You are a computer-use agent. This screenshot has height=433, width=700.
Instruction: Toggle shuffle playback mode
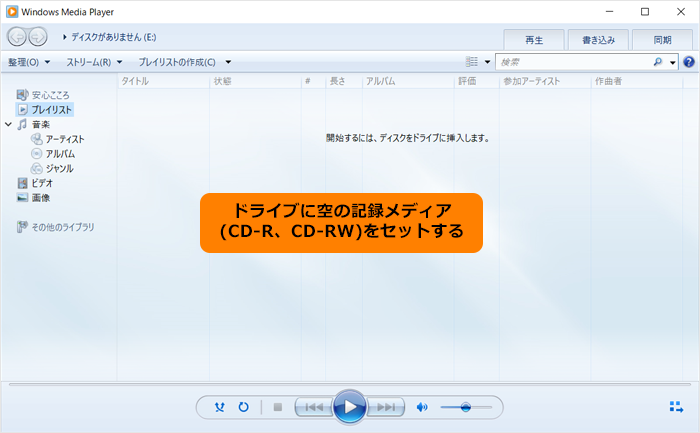220,407
